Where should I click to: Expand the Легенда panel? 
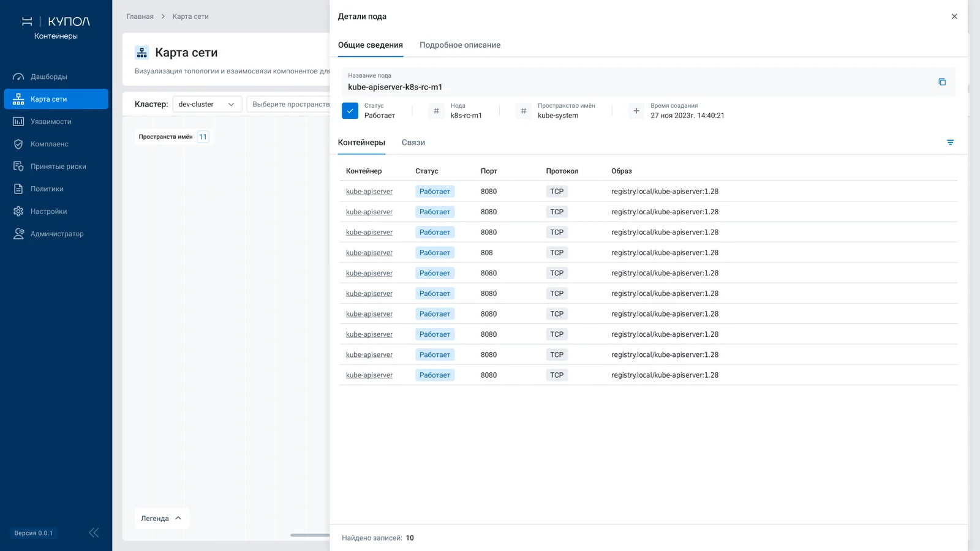tap(162, 519)
